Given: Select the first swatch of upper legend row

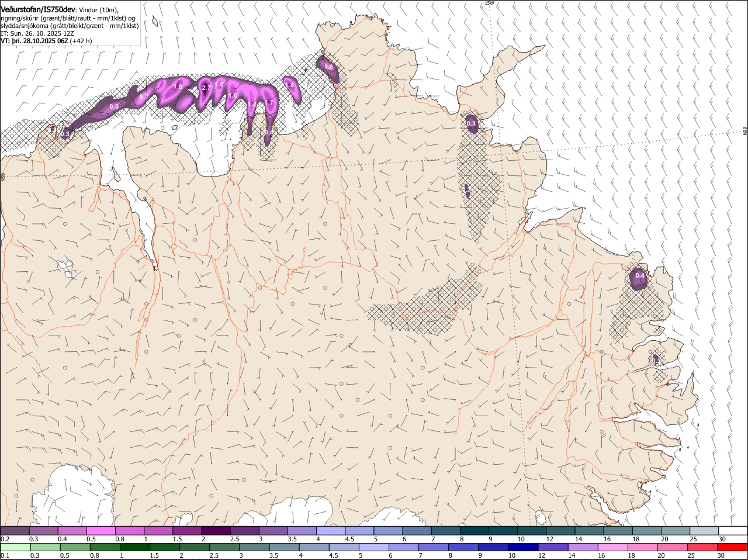Looking at the screenshot, I should (x=15, y=530).
